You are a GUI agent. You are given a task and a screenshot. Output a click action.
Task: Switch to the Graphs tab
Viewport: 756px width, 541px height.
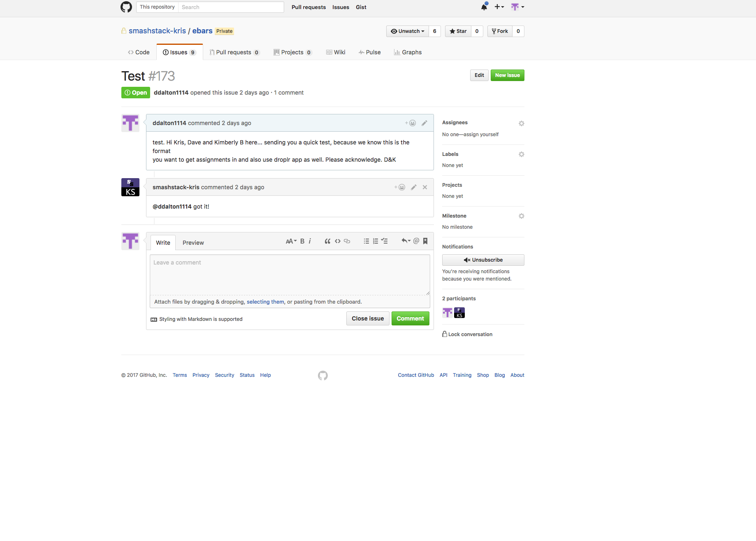pyautogui.click(x=408, y=52)
